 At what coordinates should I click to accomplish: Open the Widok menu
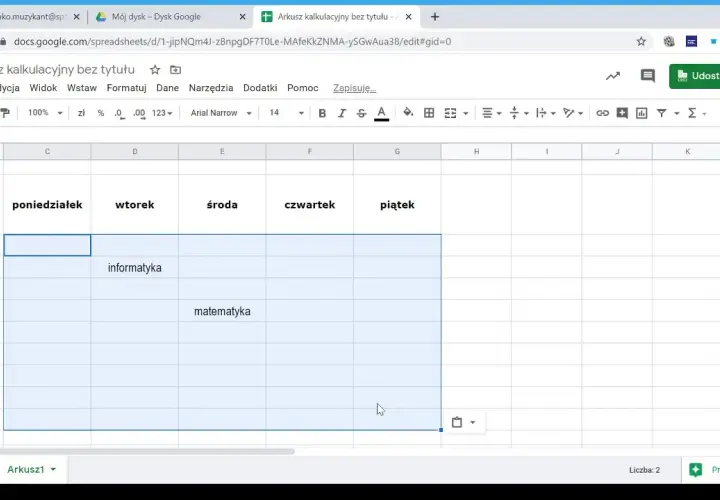pyautogui.click(x=43, y=88)
